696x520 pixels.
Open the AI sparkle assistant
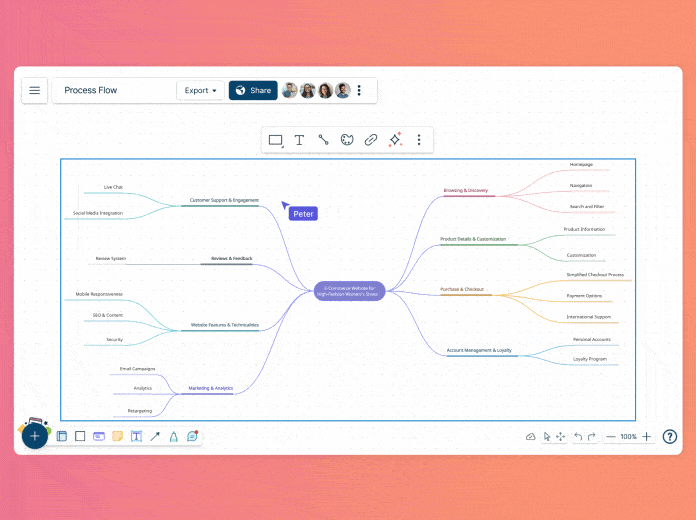(395, 141)
